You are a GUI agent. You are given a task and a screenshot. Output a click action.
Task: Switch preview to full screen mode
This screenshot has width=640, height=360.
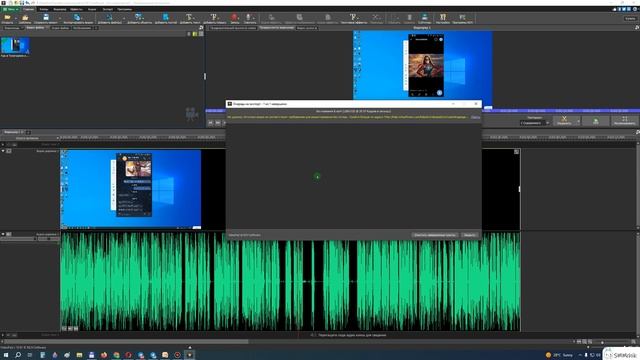[624, 121]
